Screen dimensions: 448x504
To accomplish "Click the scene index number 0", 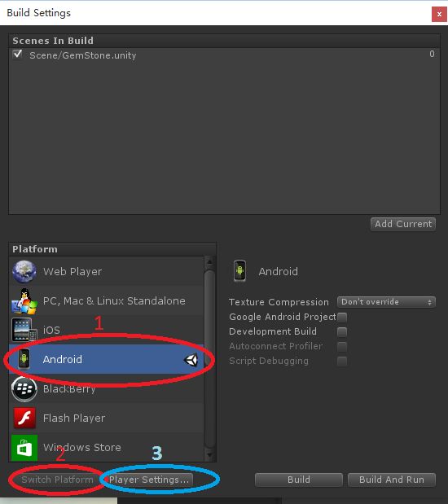I will point(432,54).
